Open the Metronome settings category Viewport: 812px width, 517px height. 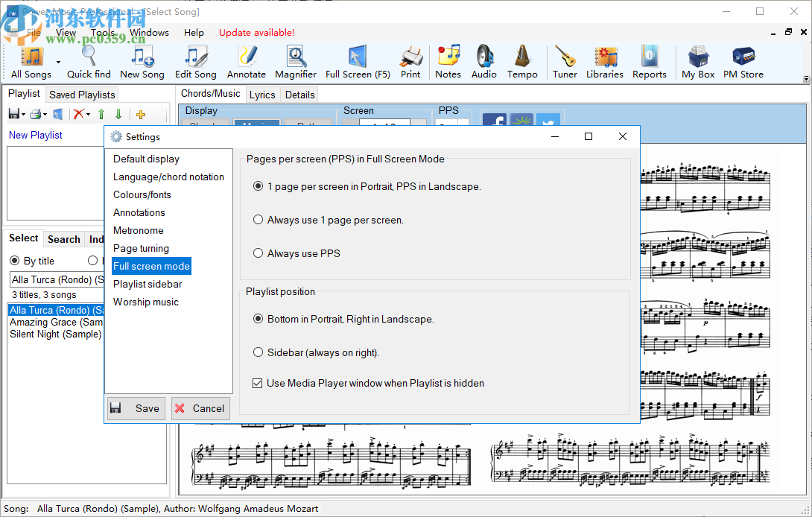[138, 230]
